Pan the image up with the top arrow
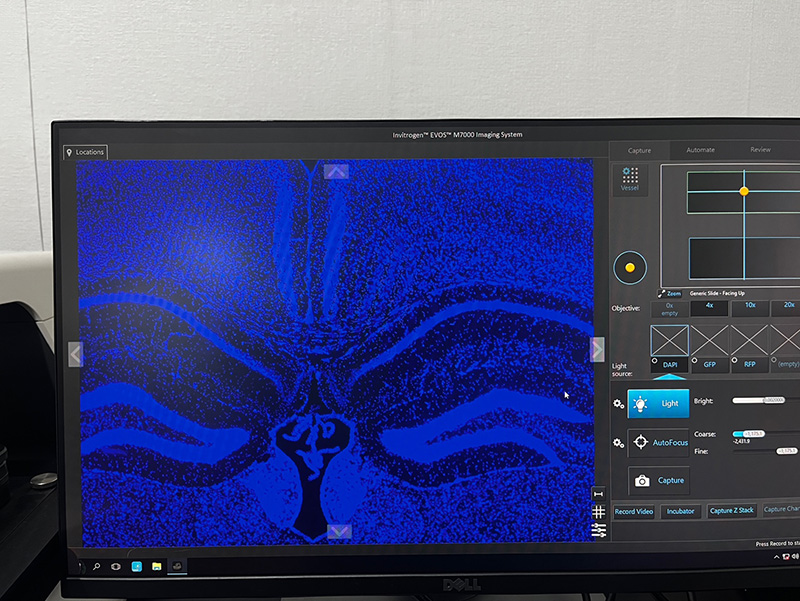The image size is (800, 601). tap(337, 171)
